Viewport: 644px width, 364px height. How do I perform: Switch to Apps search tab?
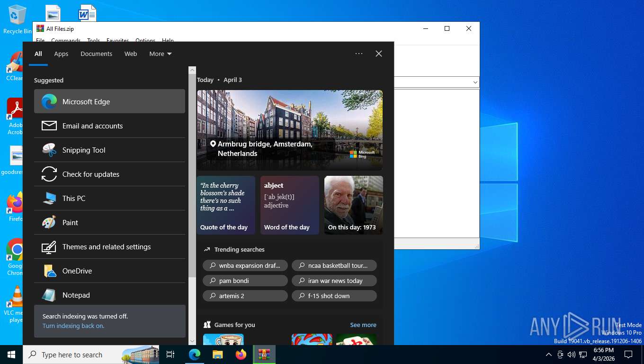(61, 54)
